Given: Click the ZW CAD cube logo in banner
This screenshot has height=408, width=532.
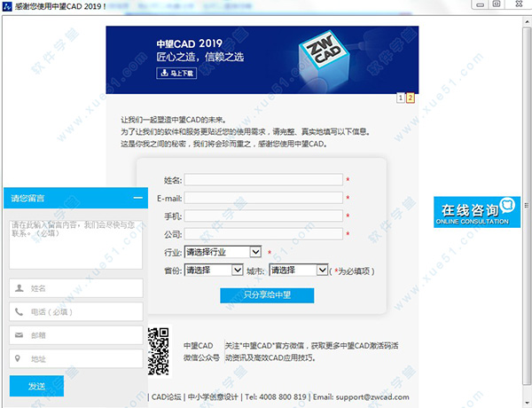Looking at the screenshot, I should (324, 60).
